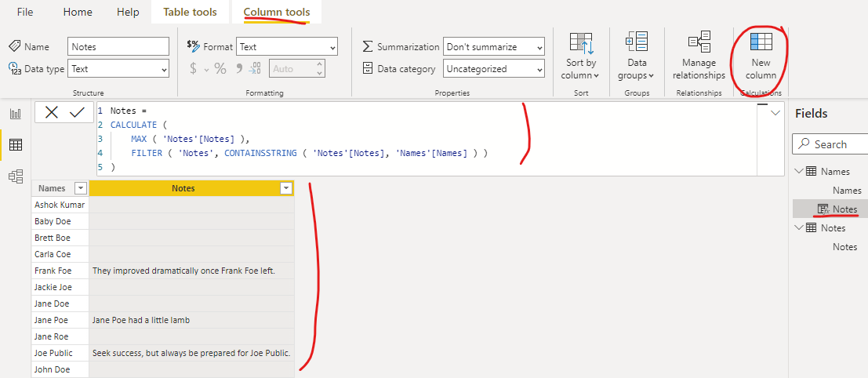Screen dimensions: 868x378
Task: Click the Jackie Joe cell
Action: click(x=60, y=287)
